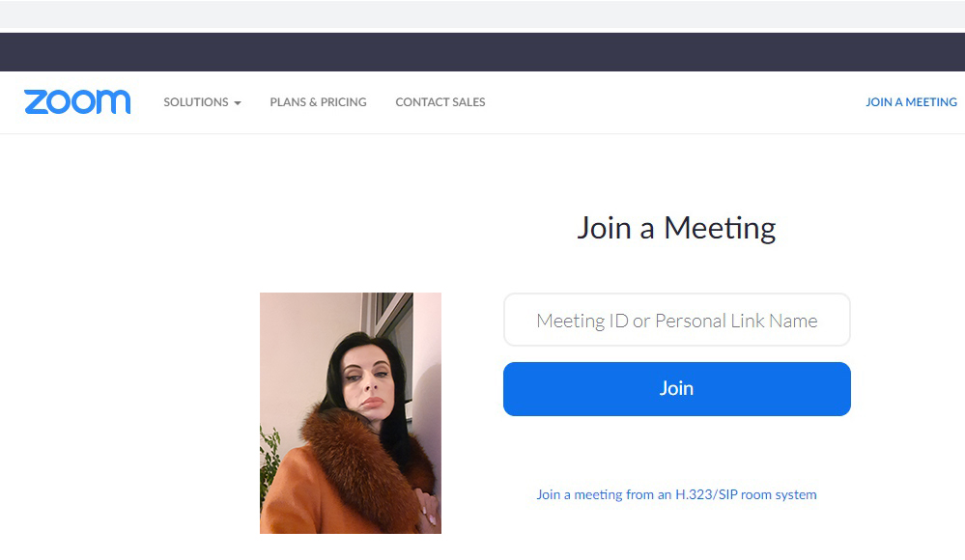
Task: Click the word SALES in navigation
Action: [x=468, y=102]
